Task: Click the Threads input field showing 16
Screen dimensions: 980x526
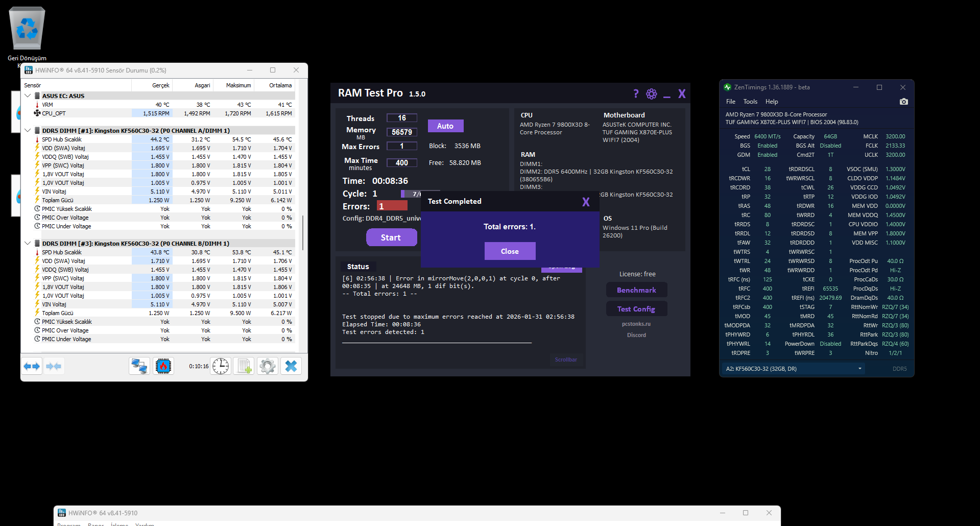Action: pos(402,118)
